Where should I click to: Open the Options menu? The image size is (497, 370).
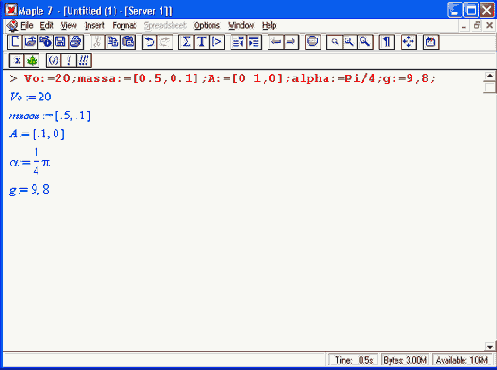pyautogui.click(x=207, y=25)
